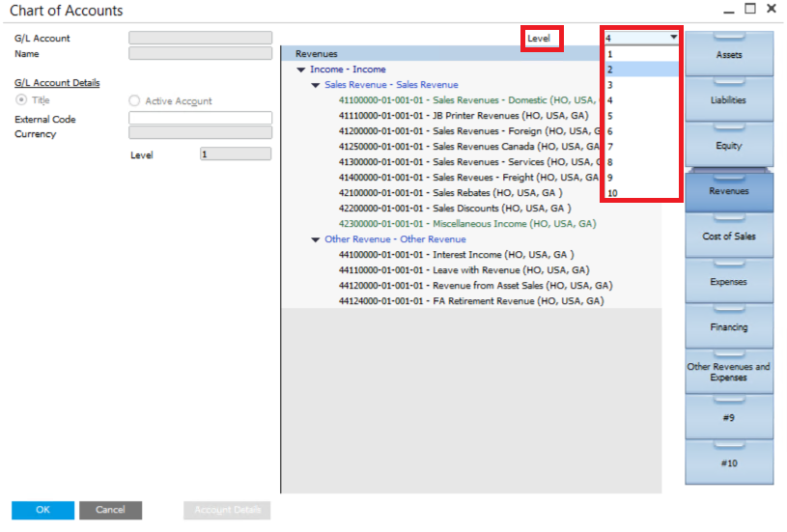787x532 pixels.
Task: Click the External Code input field
Action: 200,119
